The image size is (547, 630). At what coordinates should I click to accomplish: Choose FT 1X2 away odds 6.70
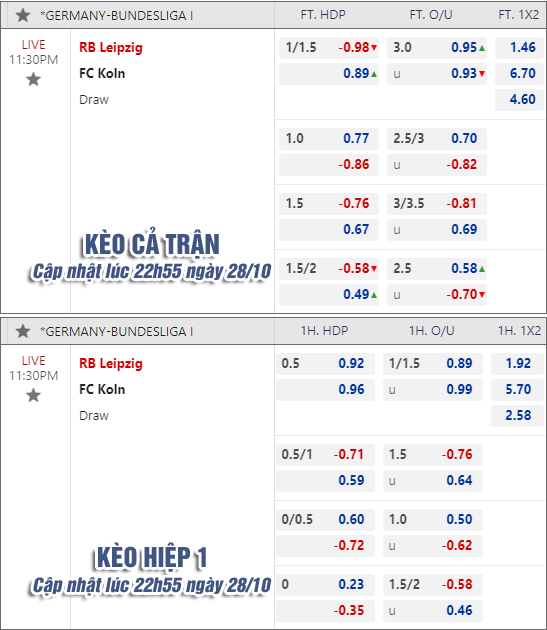(520, 74)
